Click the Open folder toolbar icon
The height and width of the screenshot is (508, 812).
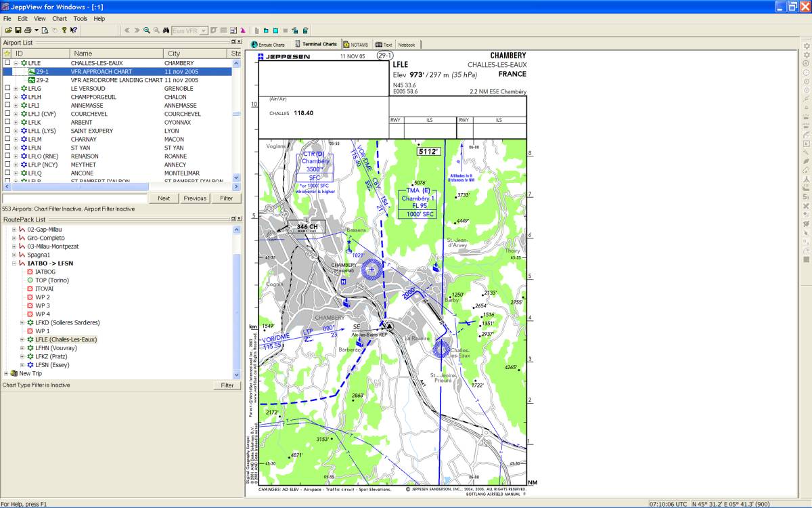click(8, 30)
